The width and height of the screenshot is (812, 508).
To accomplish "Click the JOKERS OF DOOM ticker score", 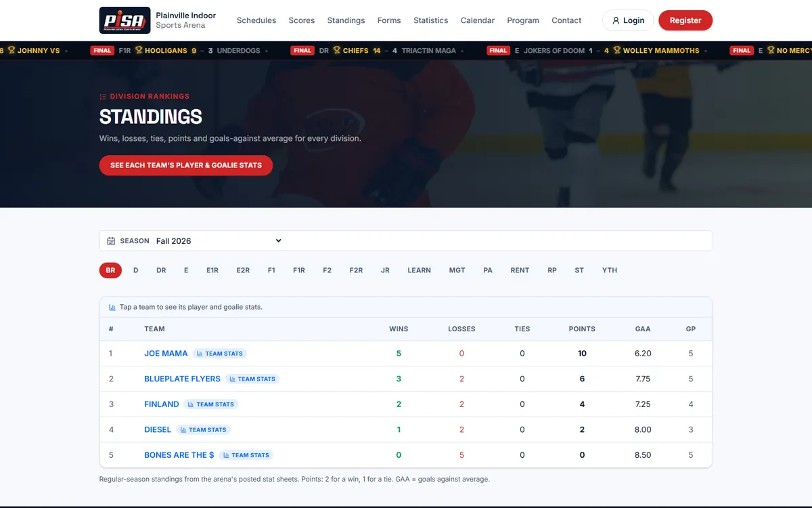I will pos(593,50).
